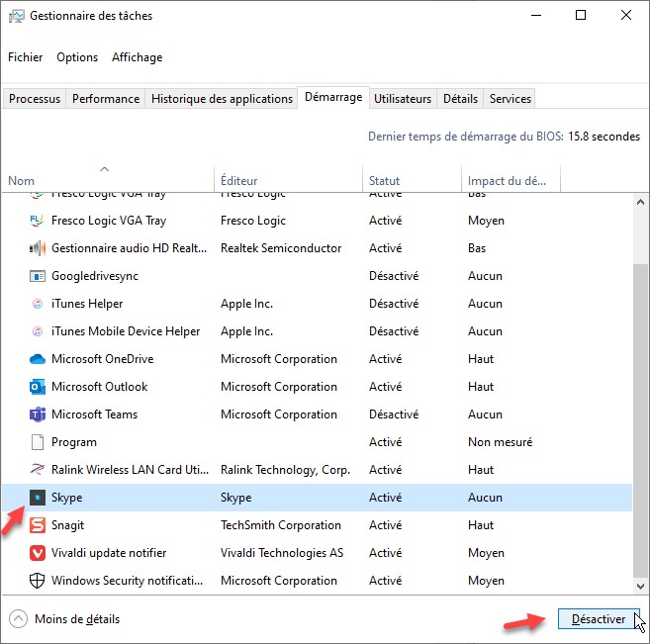Sort entries by Statut column header

pyautogui.click(x=385, y=181)
